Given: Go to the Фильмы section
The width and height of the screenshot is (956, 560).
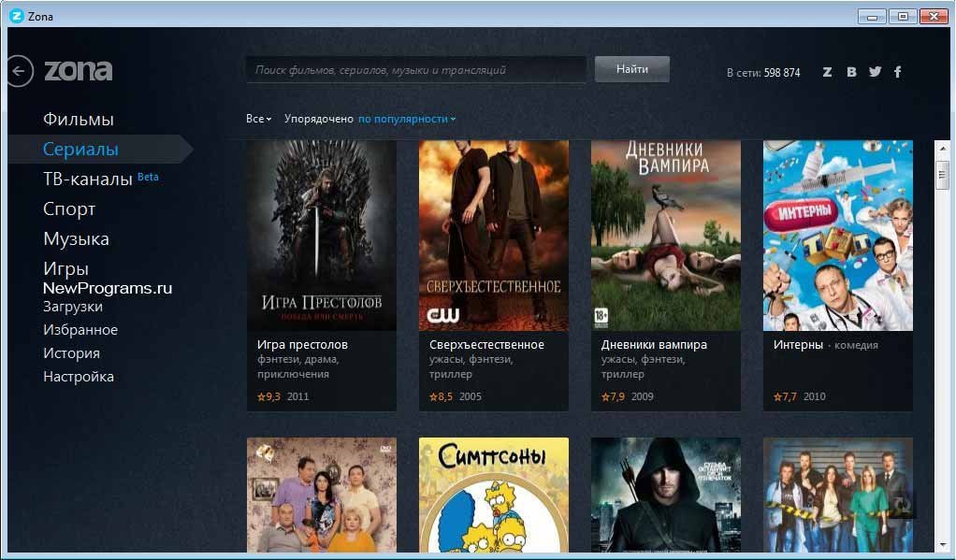Looking at the screenshot, I should [x=79, y=120].
